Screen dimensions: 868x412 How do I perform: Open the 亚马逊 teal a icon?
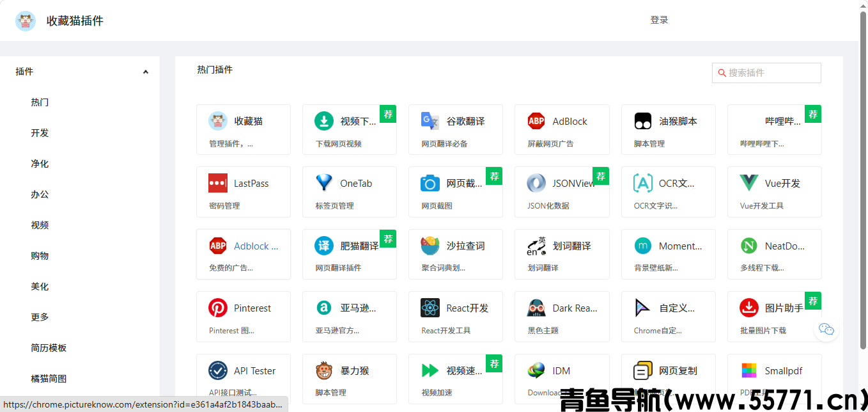point(324,308)
